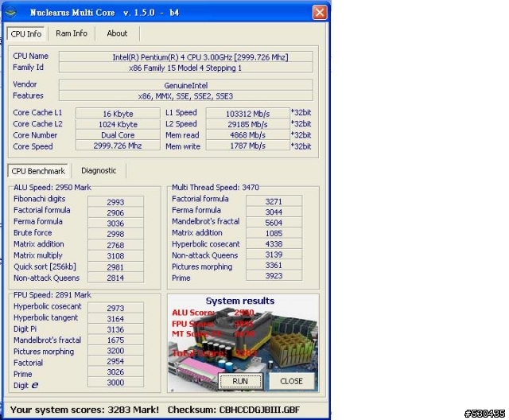Click the Checksum text in status bar
The height and width of the screenshot is (420, 509).
coord(234,410)
